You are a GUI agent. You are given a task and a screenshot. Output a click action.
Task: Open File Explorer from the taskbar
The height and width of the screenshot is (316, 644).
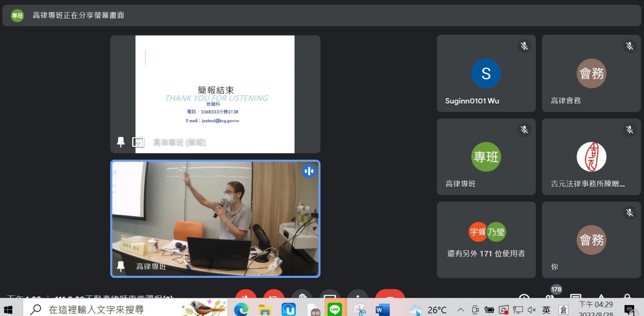point(265,309)
